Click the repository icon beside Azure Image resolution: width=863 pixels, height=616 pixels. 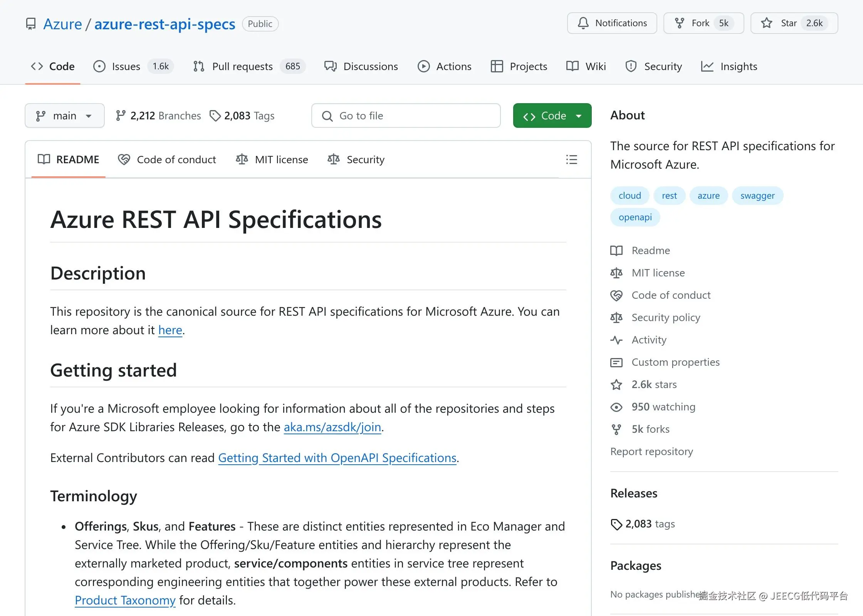pos(31,24)
